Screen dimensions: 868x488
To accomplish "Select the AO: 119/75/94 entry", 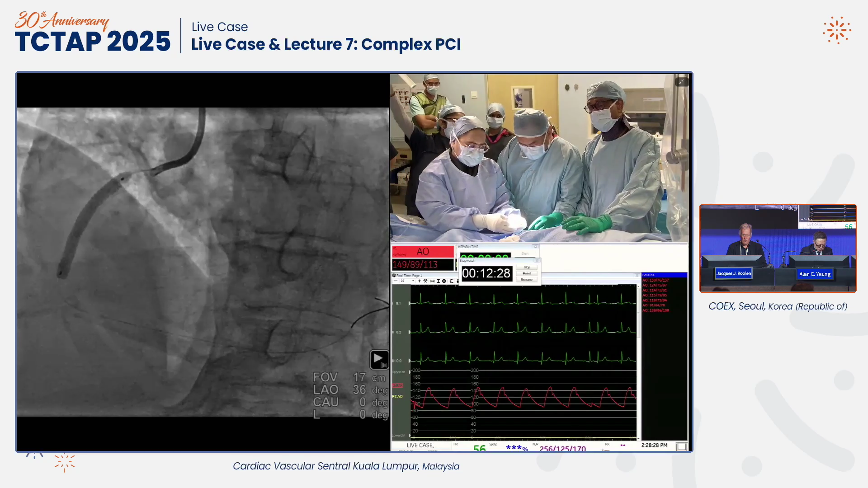I will (655, 300).
